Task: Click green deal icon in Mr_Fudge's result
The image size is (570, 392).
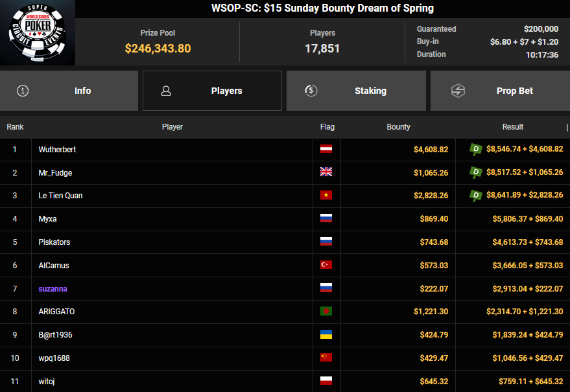Action: (x=476, y=172)
